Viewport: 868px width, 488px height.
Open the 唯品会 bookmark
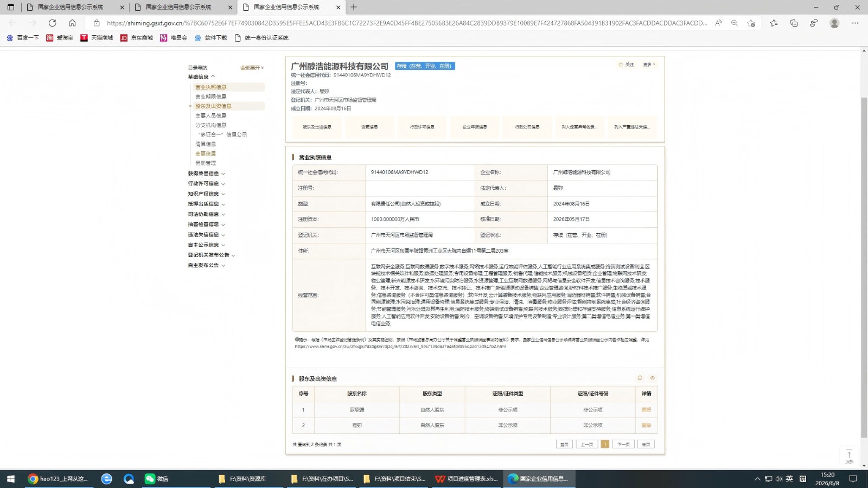click(174, 38)
